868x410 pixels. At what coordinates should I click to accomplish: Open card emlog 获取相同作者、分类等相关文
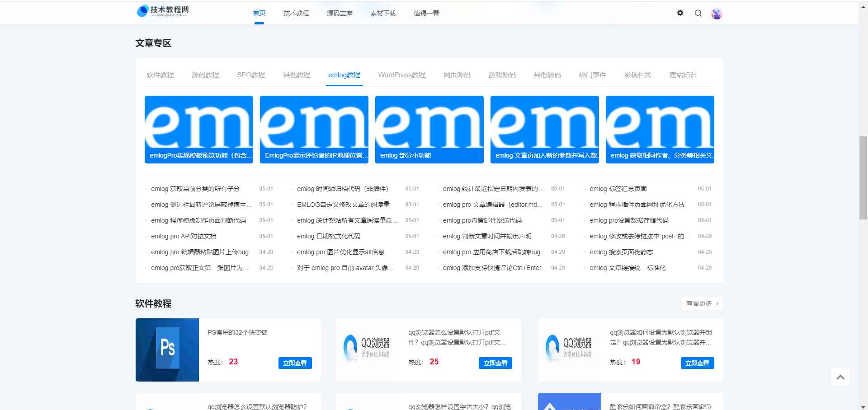point(660,130)
